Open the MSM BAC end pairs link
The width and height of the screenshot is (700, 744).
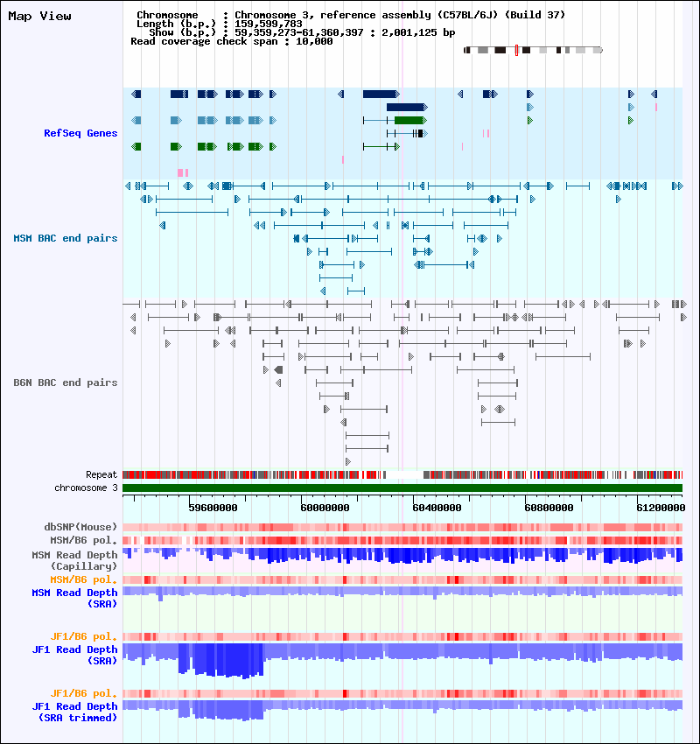[66, 238]
